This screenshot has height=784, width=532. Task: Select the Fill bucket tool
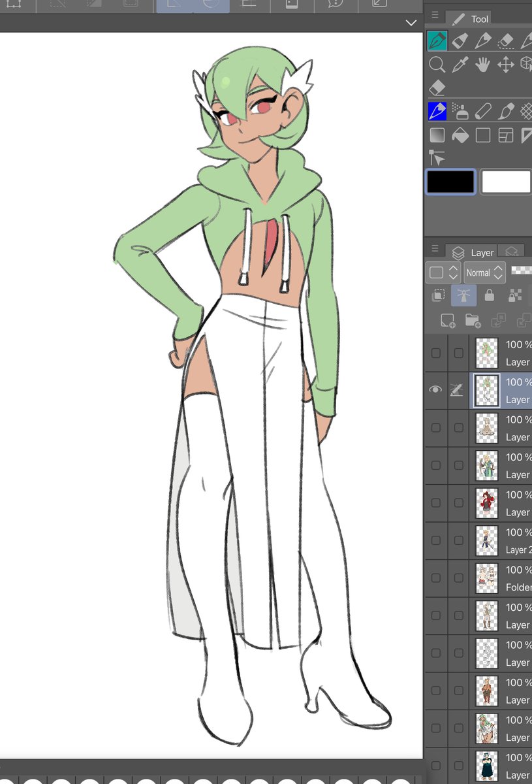[x=460, y=135]
